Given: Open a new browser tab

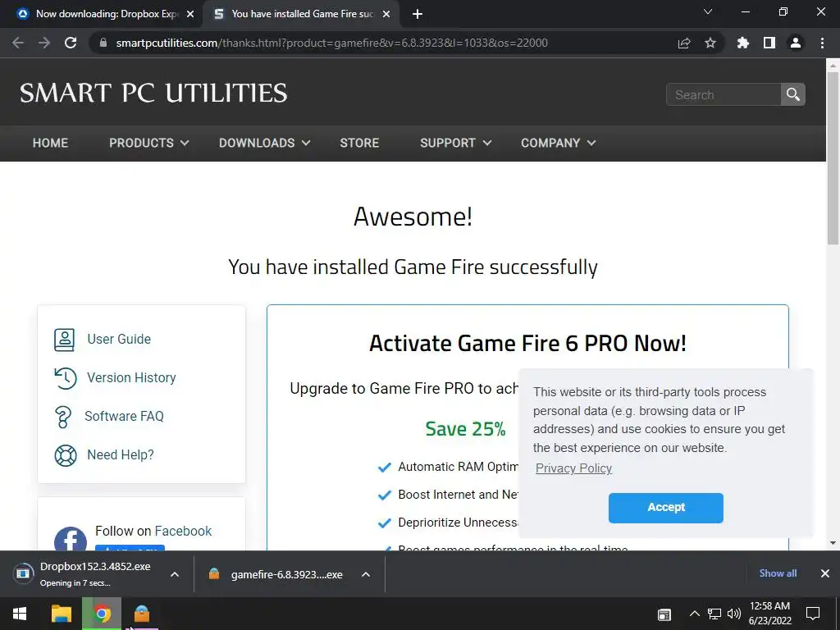Looking at the screenshot, I should 418,14.
